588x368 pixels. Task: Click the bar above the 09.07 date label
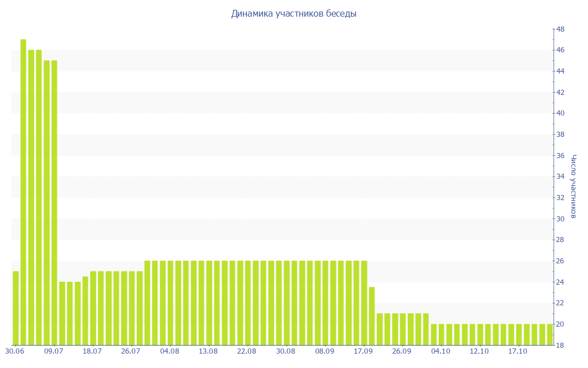coord(54,202)
